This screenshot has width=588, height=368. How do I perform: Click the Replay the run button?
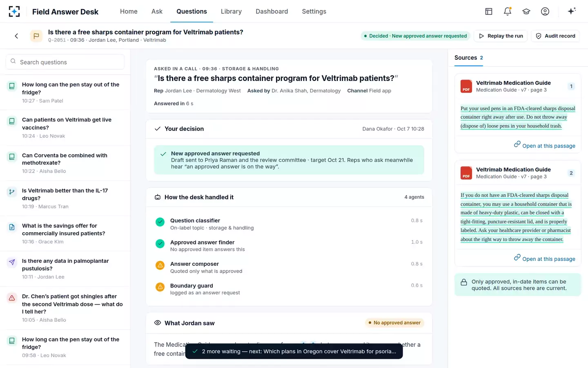pos(501,36)
